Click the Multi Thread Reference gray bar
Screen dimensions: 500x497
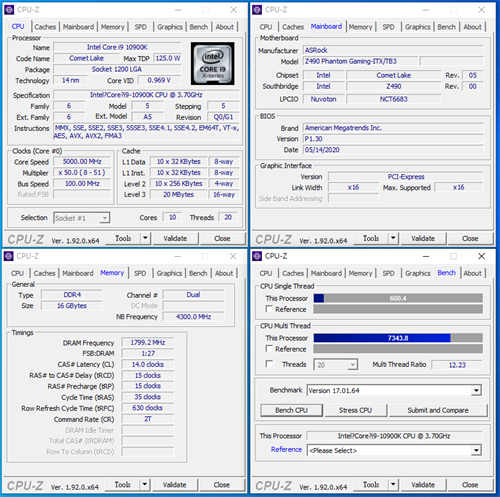point(398,349)
